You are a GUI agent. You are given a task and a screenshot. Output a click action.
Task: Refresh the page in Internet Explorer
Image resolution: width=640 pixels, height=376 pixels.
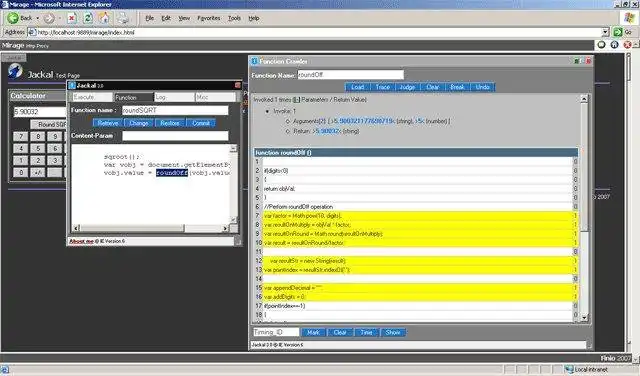pos(88,18)
